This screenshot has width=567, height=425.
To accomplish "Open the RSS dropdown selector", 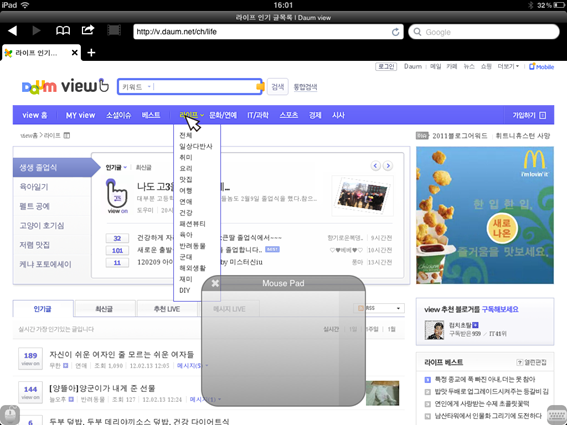I will pos(379,308).
